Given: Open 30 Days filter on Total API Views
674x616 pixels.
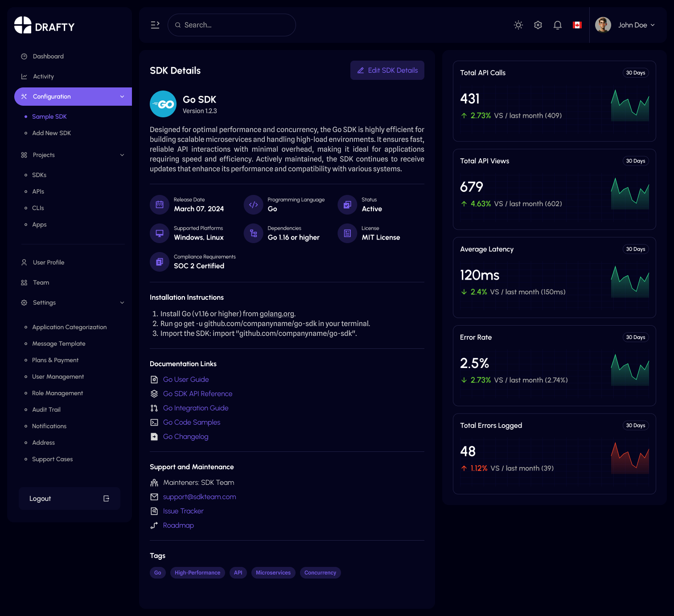Looking at the screenshot, I should pyautogui.click(x=636, y=161).
